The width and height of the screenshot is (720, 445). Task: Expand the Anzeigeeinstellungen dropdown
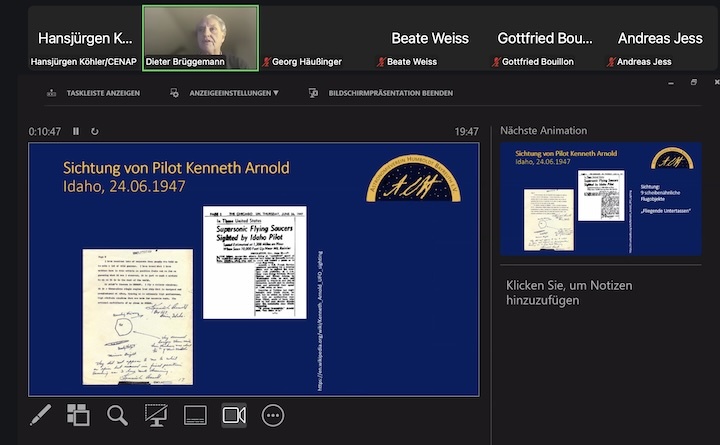pyautogui.click(x=225, y=93)
